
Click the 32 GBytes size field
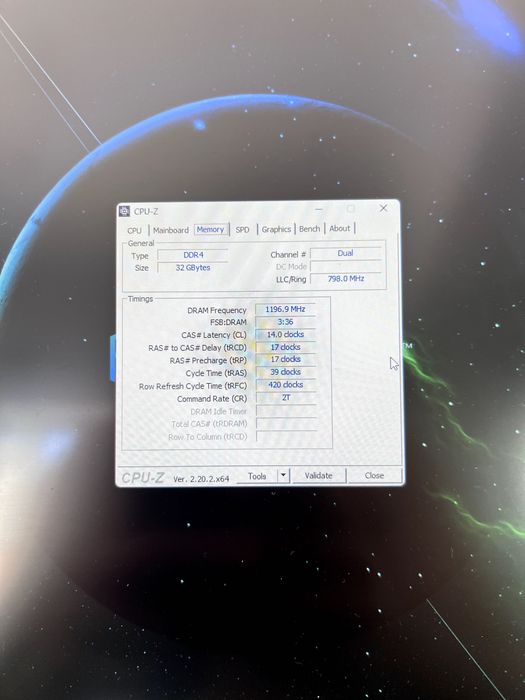point(193,267)
